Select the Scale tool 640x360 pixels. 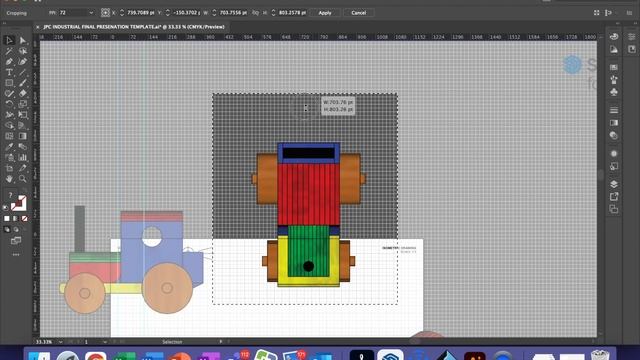pos(23,104)
